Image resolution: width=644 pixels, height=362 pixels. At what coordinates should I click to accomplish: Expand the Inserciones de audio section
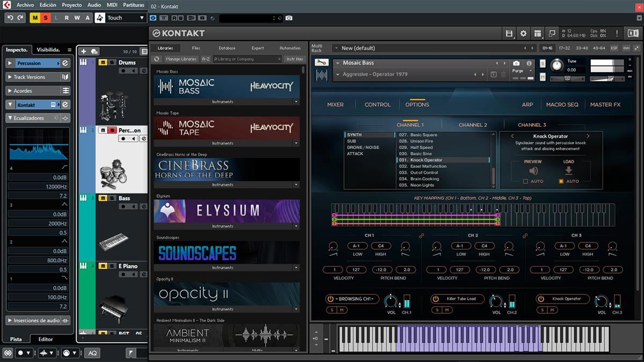tap(10, 320)
